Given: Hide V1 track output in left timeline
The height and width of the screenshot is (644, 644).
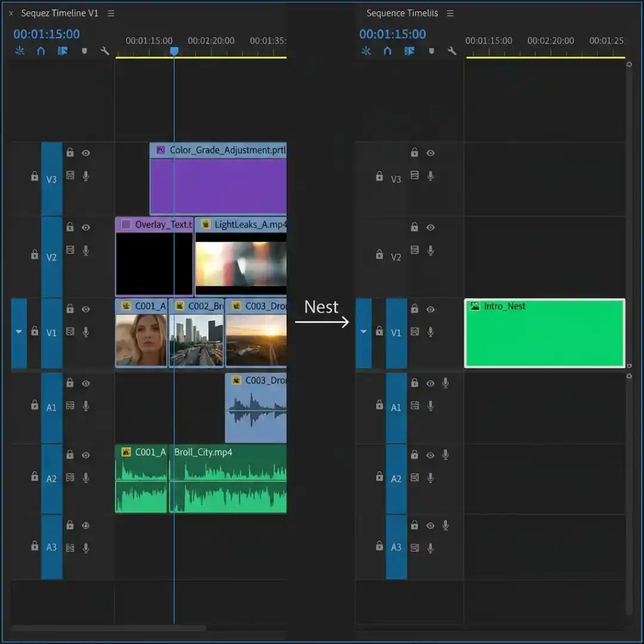Looking at the screenshot, I should pyautogui.click(x=86, y=309).
